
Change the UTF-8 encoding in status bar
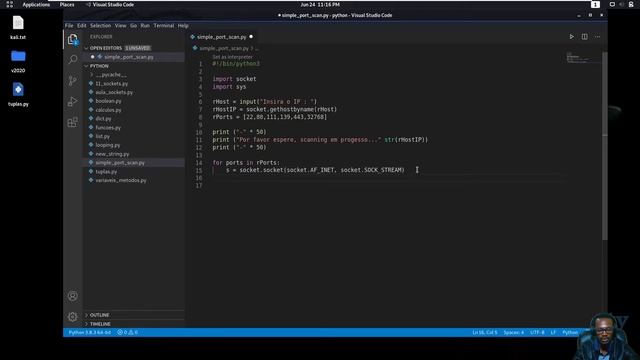[x=537, y=332]
